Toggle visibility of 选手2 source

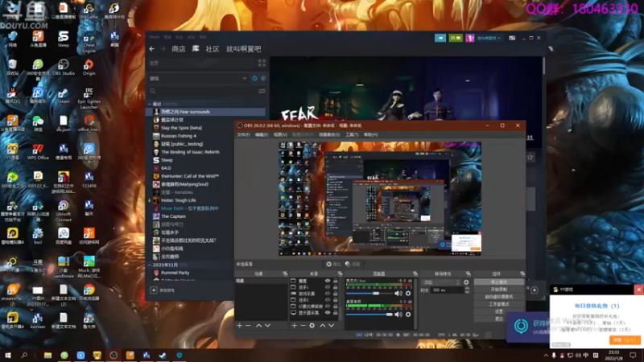(x=328, y=300)
